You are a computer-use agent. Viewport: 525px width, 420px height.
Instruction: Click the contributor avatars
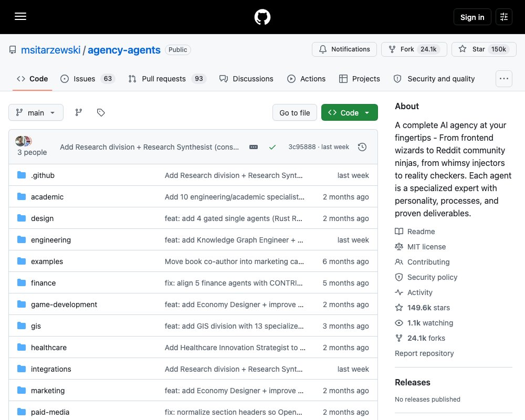tap(24, 141)
